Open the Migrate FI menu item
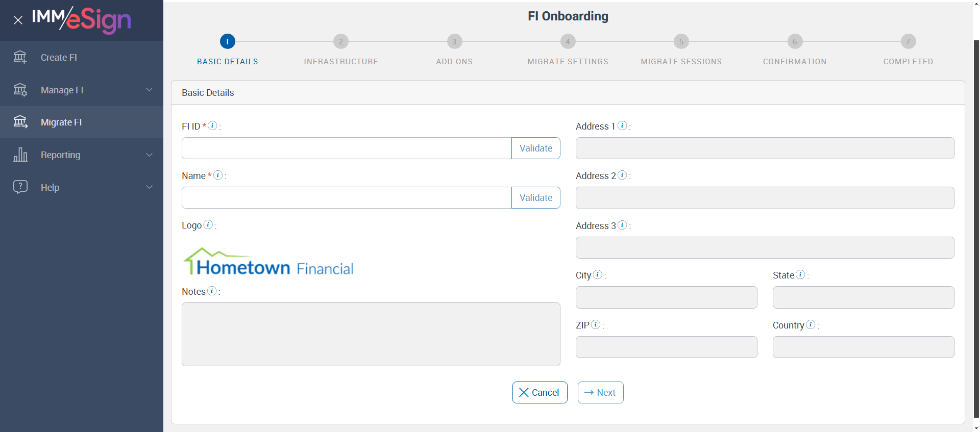Viewport: 980px width, 432px height. 61,122
